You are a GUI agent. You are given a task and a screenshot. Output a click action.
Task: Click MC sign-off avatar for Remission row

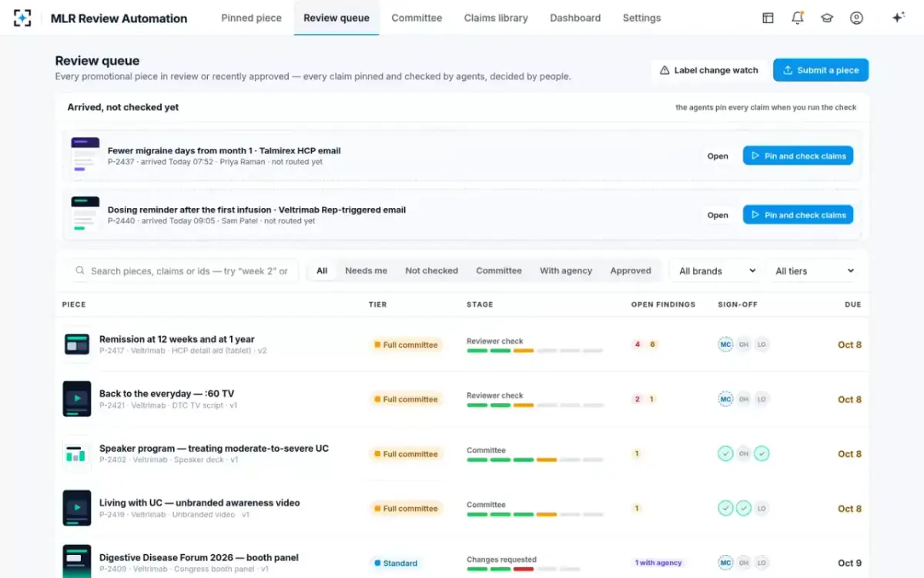click(725, 344)
